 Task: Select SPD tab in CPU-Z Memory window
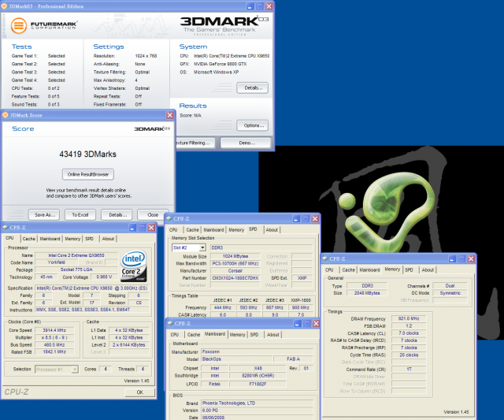tap(409, 270)
